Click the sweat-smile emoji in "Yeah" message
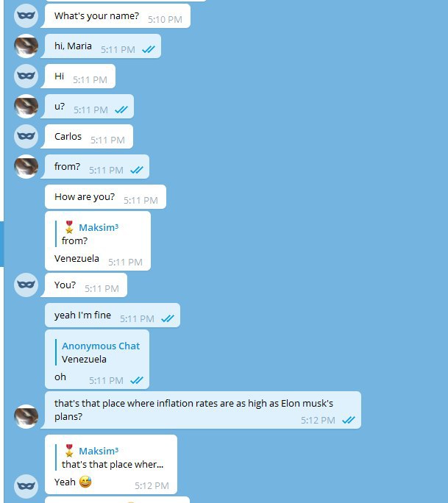This screenshot has width=448, height=503. point(85,482)
